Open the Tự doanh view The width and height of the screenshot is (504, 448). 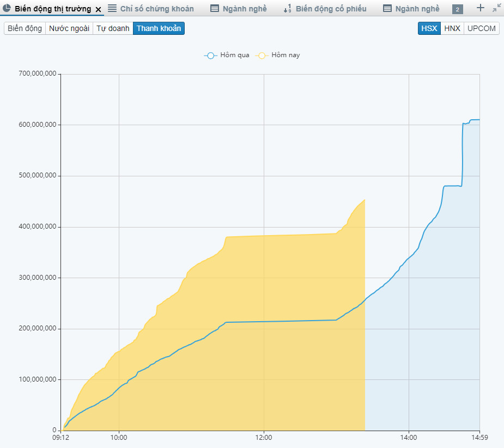pos(113,28)
